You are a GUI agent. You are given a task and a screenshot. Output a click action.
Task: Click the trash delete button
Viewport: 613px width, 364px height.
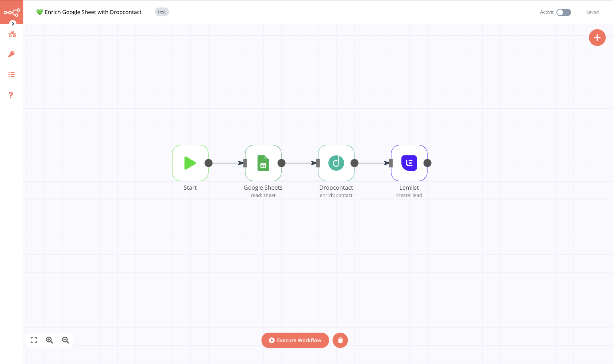pos(340,340)
